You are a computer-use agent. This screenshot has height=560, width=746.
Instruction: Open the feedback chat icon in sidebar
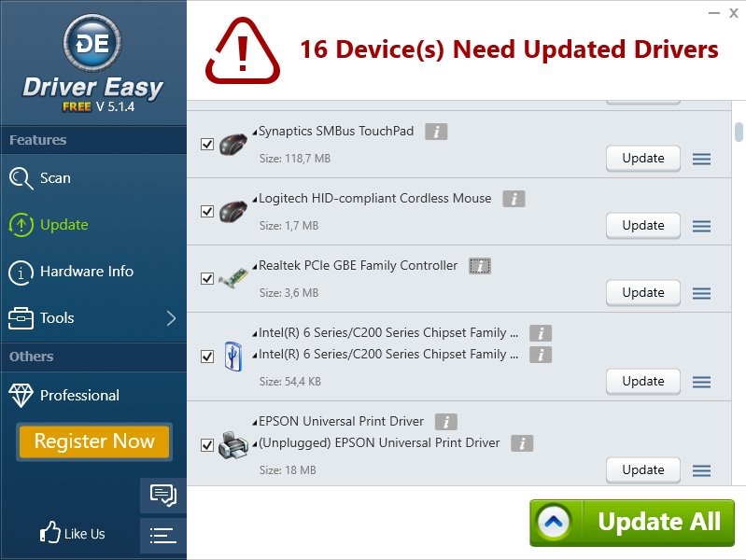pos(163,495)
